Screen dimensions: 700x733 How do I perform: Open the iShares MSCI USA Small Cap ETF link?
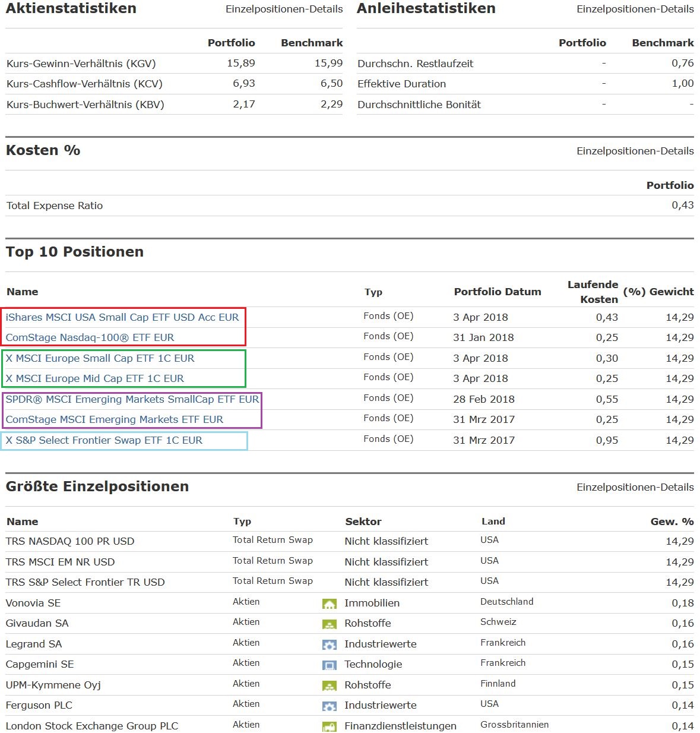click(122, 317)
